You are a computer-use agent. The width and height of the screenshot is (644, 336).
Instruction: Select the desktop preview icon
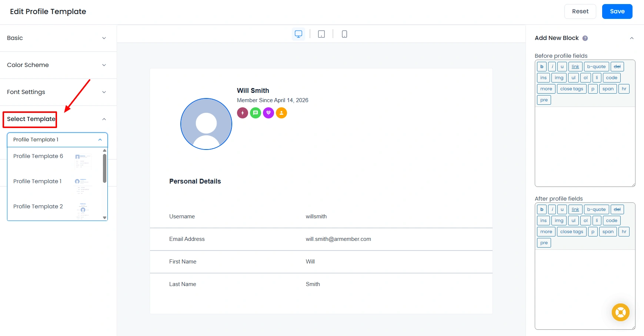(x=298, y=34)
